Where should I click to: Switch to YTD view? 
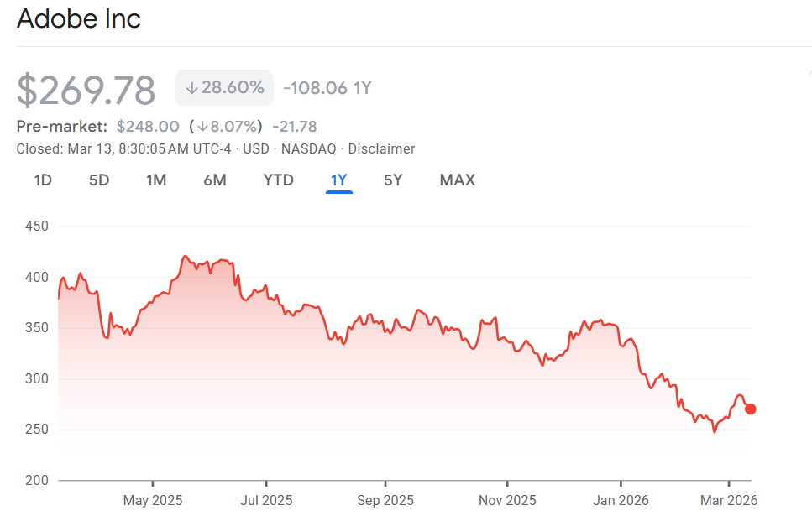[278, 180]
